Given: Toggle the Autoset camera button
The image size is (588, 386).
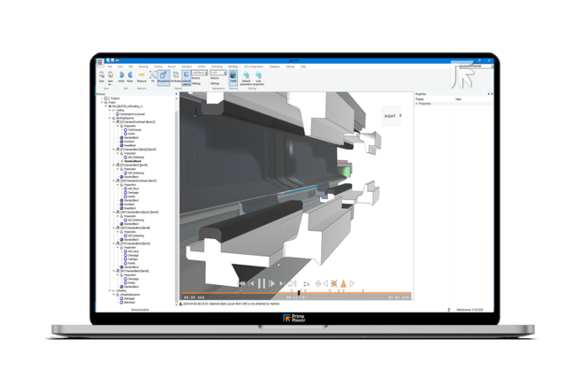Looking at the screenshot, I should [186, 78].
